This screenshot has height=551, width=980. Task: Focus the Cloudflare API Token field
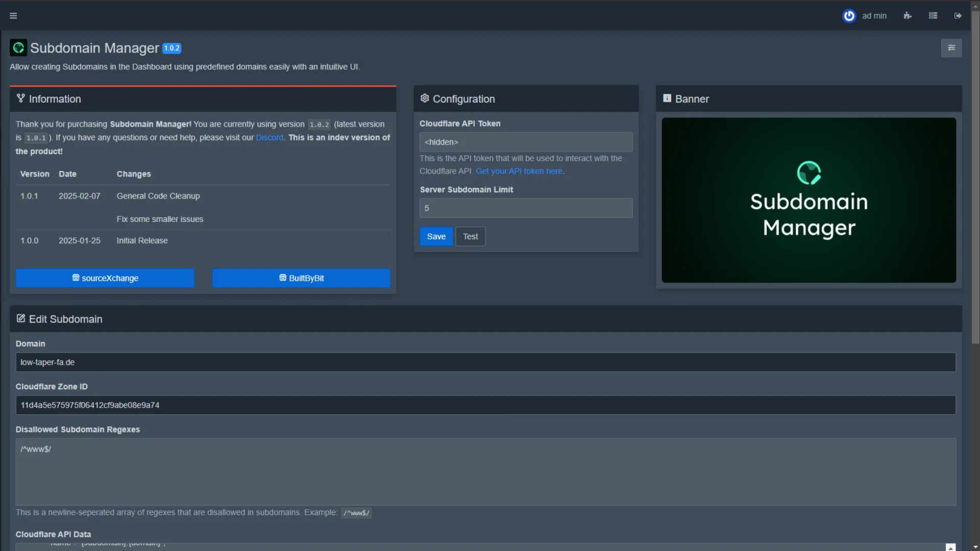[x=526, y=142]
